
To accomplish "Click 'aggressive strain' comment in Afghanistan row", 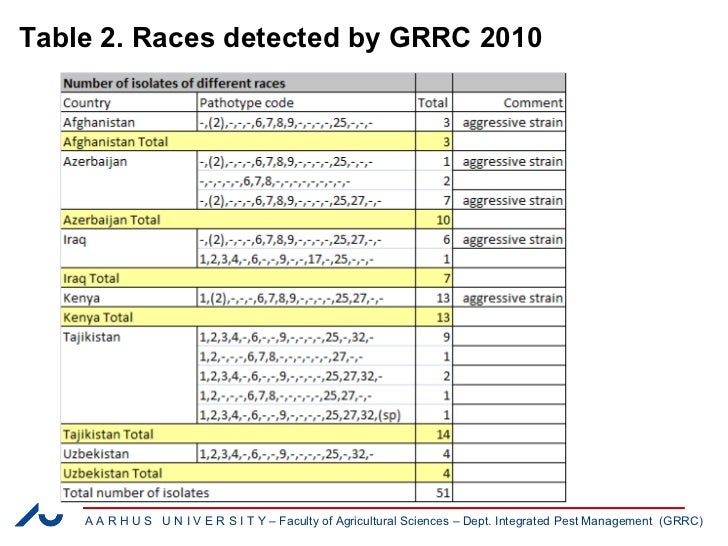I will (x=513, y=123).
